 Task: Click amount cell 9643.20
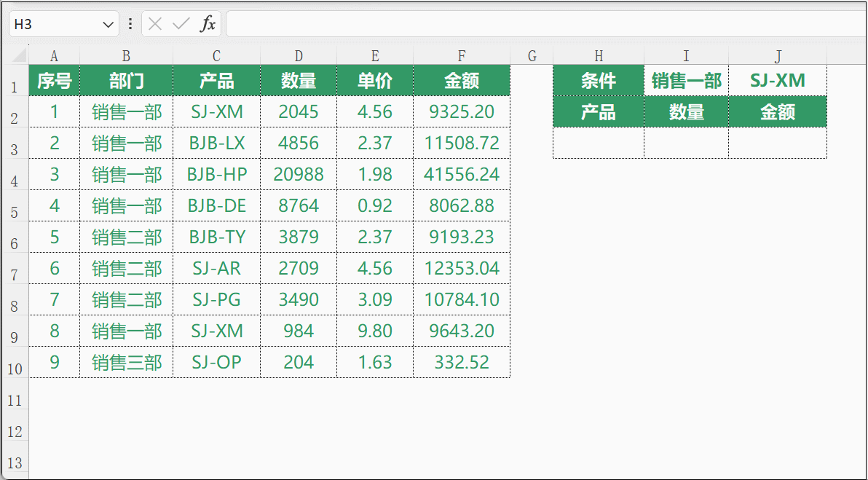coord(462,331)
